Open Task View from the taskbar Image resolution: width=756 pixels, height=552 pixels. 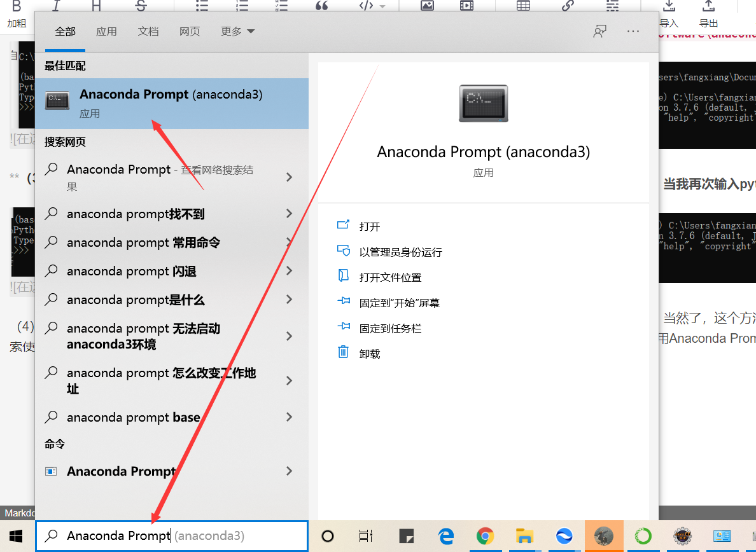(x=367, y=535)
